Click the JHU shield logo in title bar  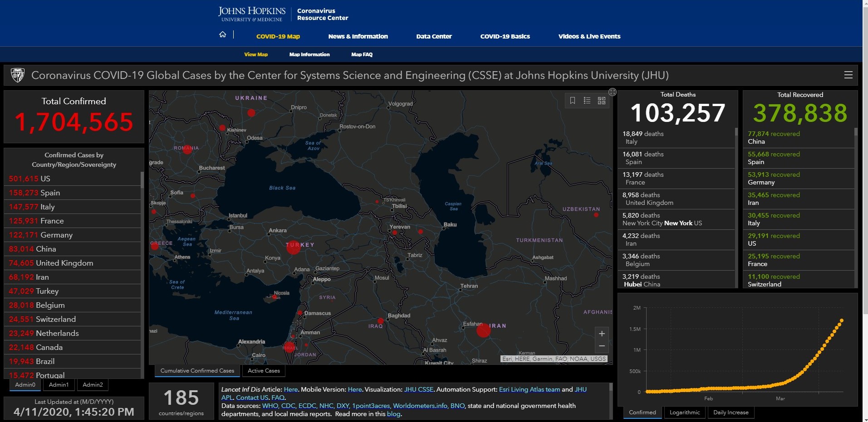click(18, 75)
